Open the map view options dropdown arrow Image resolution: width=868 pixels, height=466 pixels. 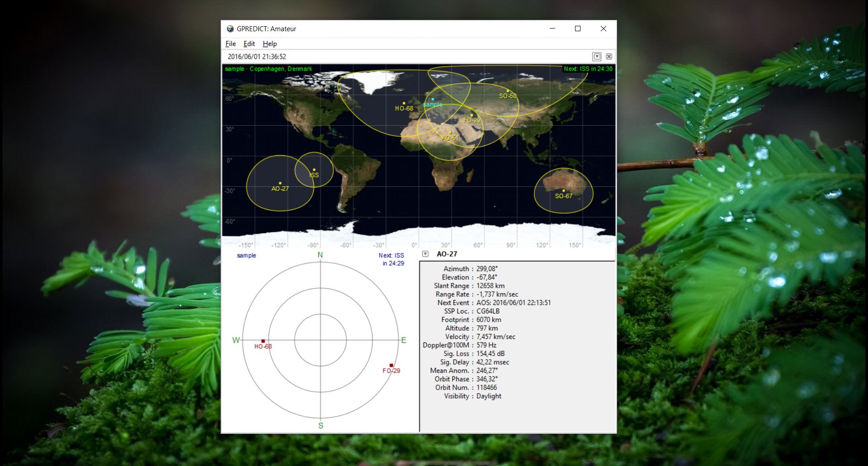click(598, 57)
